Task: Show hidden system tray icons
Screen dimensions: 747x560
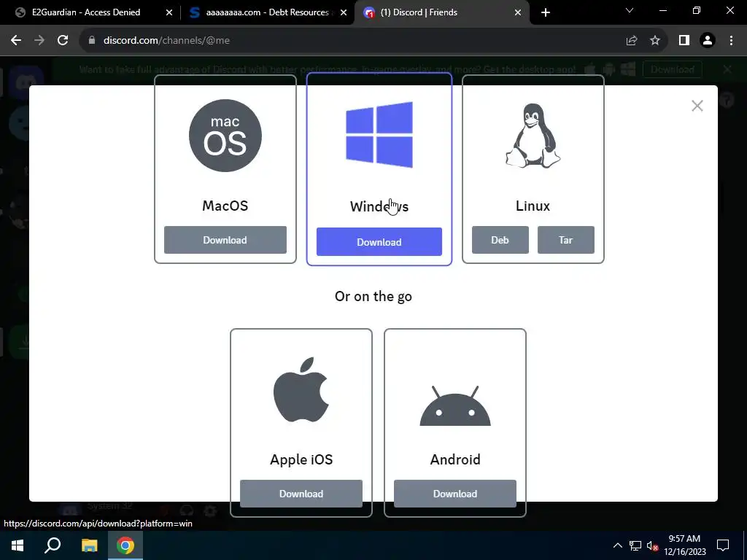Action: [617, 545]
